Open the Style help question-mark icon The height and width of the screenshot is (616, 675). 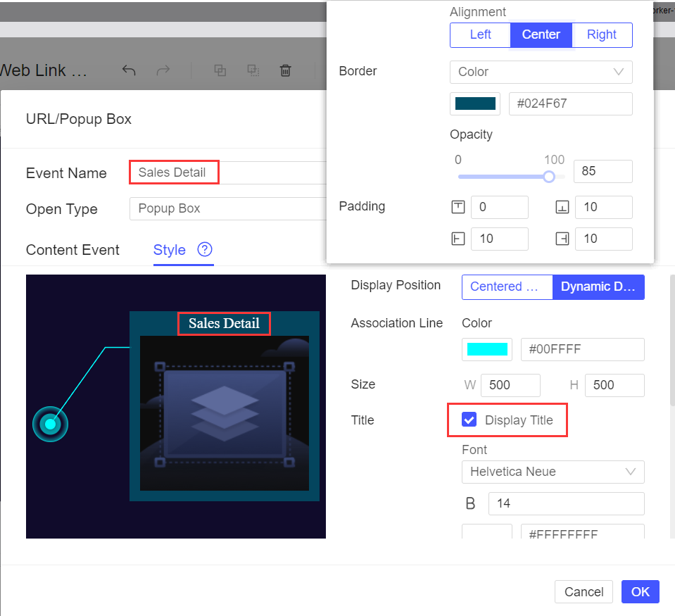pos(204,249)
